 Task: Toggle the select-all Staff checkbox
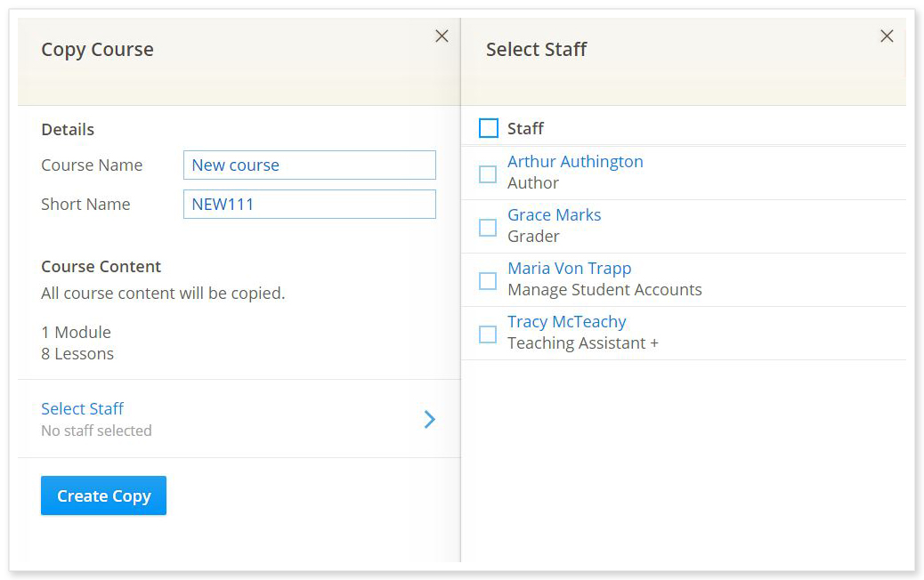coord(489,129)
